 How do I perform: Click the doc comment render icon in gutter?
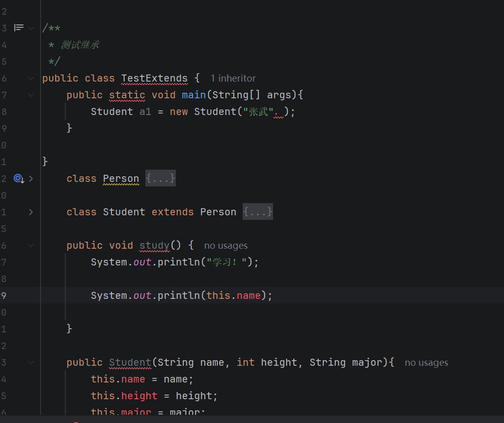[x=19, y=28]
